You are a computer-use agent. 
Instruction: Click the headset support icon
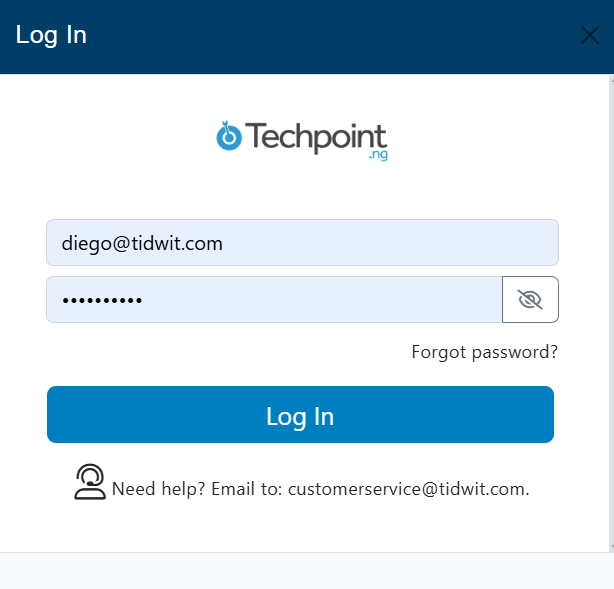[x=90, y=482]
